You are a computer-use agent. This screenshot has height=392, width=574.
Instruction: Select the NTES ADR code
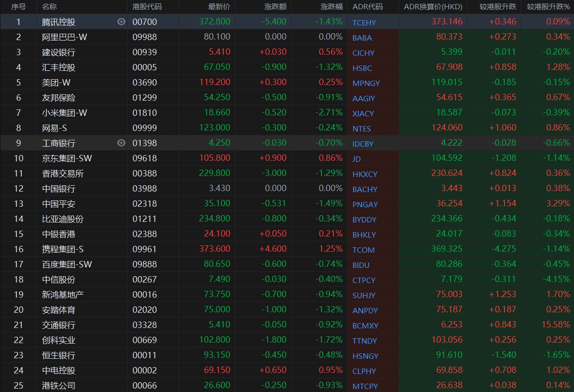[x=362, y=129]
